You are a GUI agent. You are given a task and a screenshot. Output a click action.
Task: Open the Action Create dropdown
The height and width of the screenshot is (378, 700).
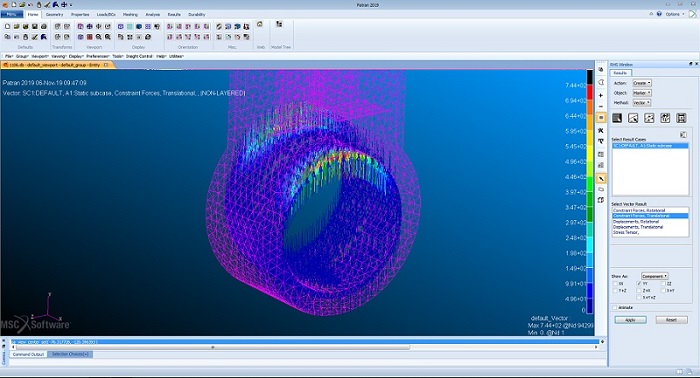[642, 83]
